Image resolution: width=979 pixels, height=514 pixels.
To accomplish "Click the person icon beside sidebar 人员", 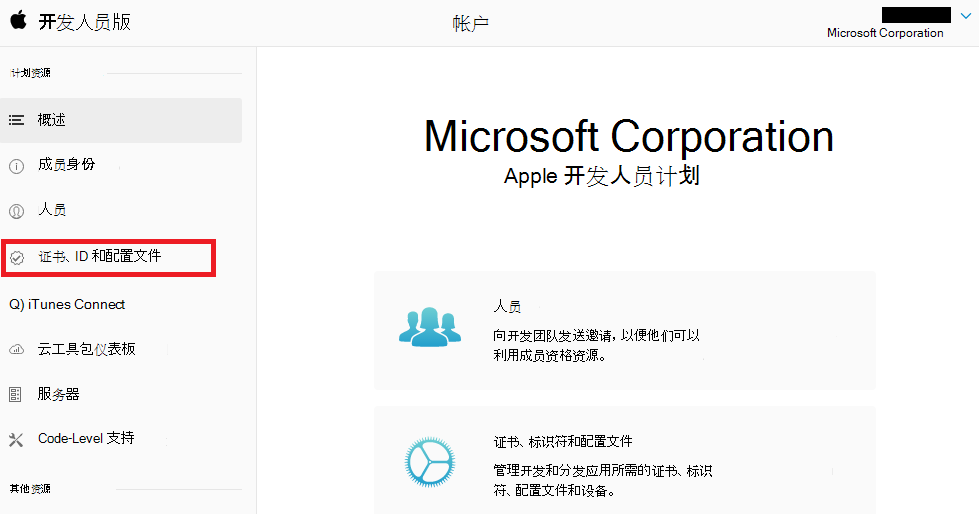I will (16, 211).
